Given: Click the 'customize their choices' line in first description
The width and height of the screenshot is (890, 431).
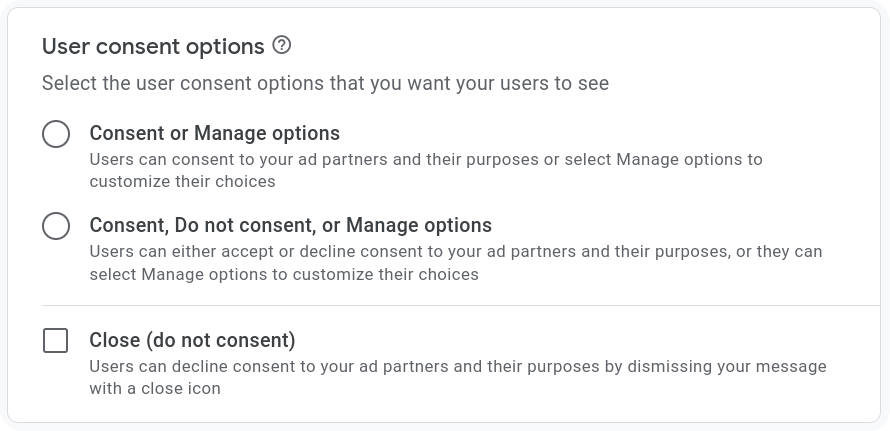Looking at the screenshot, I should 182,181.
